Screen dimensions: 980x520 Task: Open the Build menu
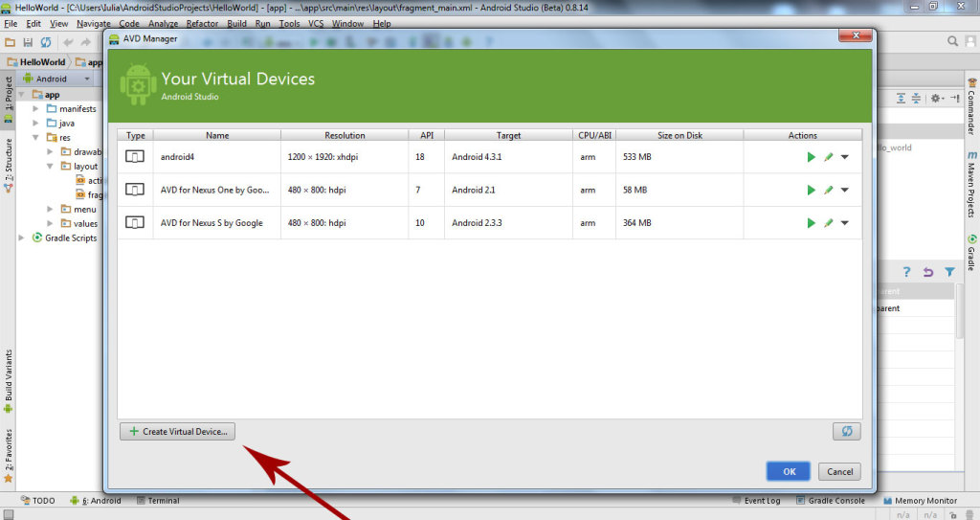(x=236, y=23)
